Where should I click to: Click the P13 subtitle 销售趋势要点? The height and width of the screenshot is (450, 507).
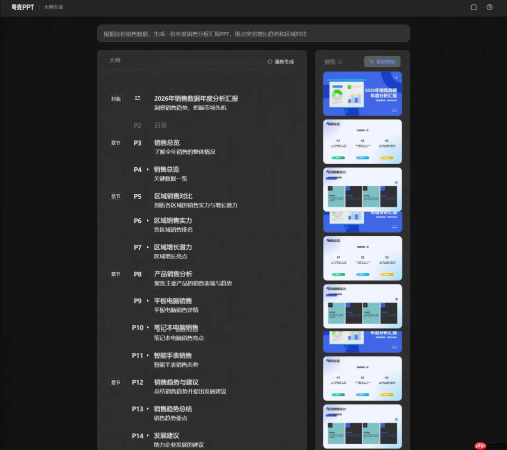(x=170, y=418)
